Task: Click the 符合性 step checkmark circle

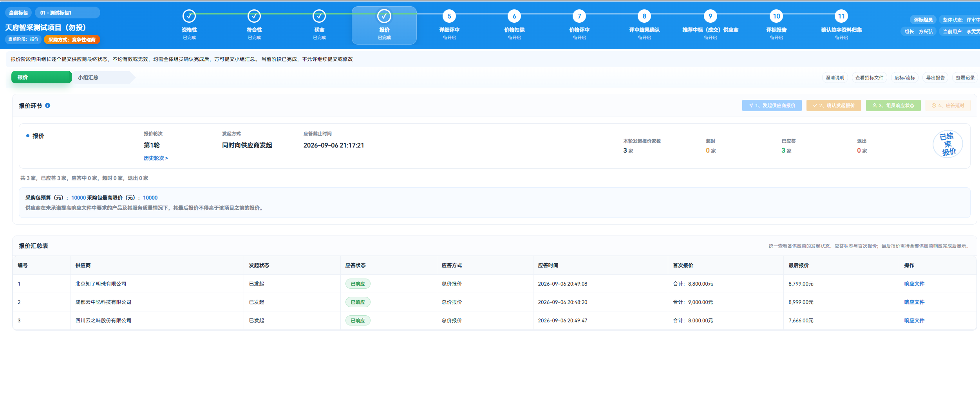Action: tap(254, 16)
